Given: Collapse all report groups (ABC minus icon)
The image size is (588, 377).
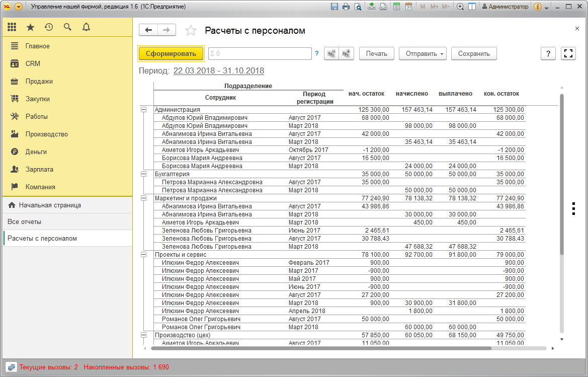Looking at the screenshot, I should (331, 54).
